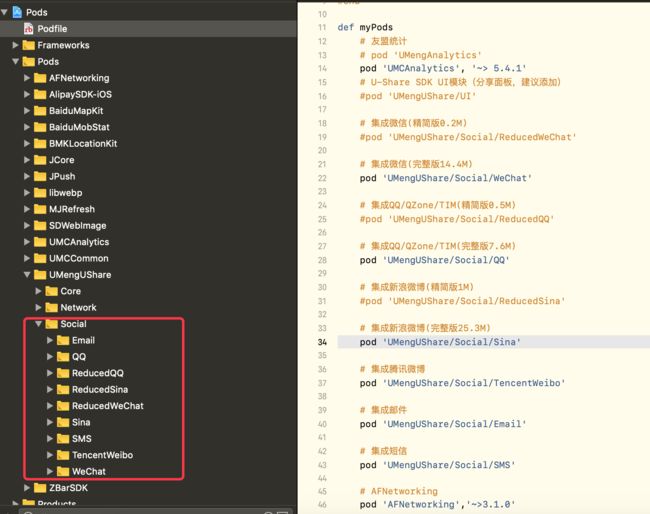
Task: Select the WeChat folder row
Action: [148, 471]
